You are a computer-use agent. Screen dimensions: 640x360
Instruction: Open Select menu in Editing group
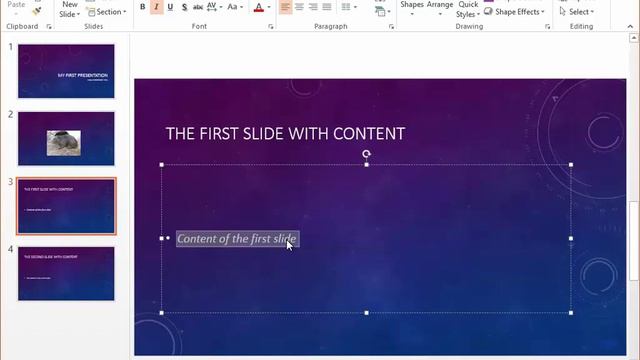pos(576,12)
